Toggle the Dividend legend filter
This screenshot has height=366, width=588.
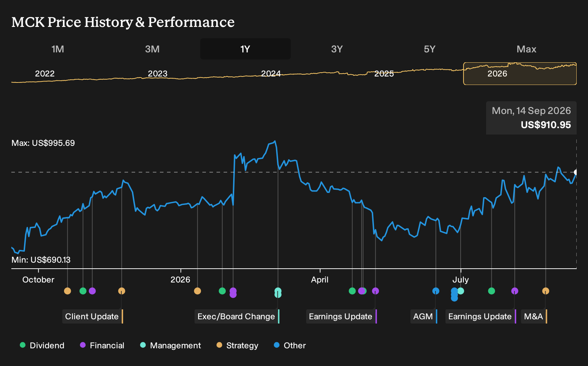42,345
